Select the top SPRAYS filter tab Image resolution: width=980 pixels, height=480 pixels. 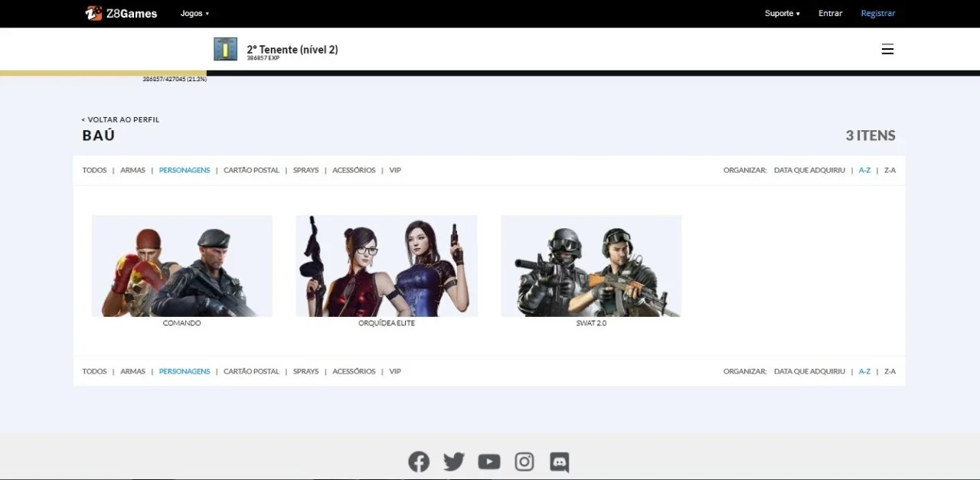[x=305, y=170]
